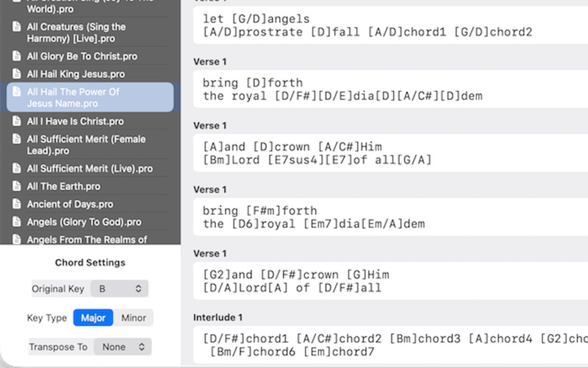This screenshot has height=368, width=588.
Task: Click file icon of All Hail The Power Of Jesus Name
Action: 16,91
